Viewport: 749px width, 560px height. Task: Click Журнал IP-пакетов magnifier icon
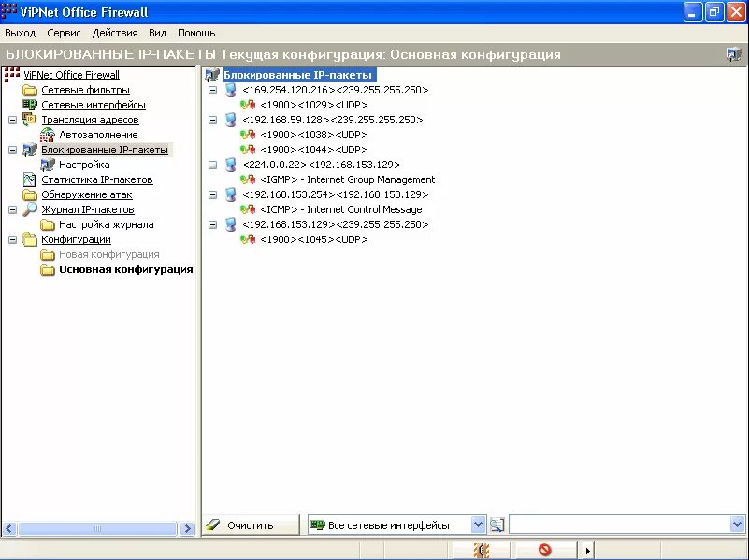coord(30,209)
